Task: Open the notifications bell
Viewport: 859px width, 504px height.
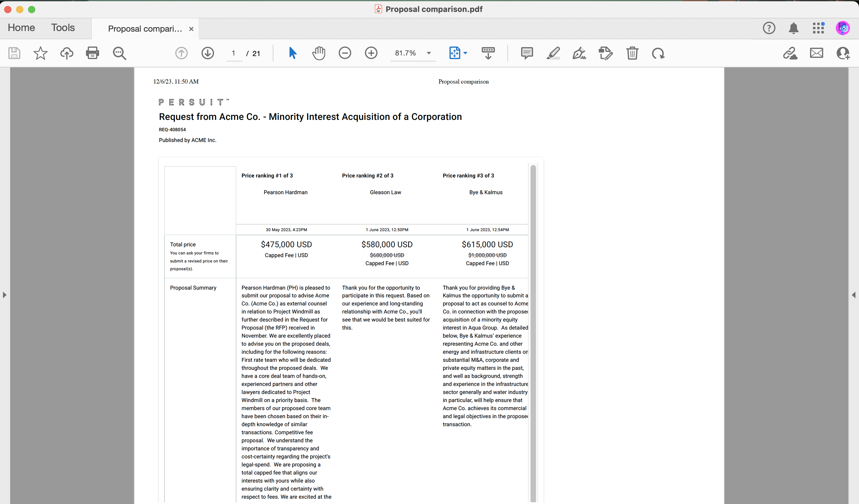Action: point(794,28)
